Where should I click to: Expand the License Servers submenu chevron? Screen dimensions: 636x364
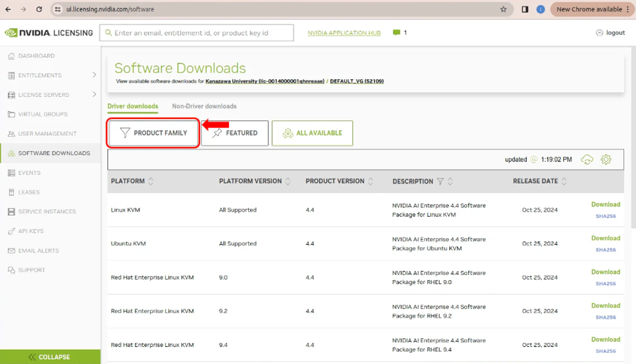pos(94,95)
